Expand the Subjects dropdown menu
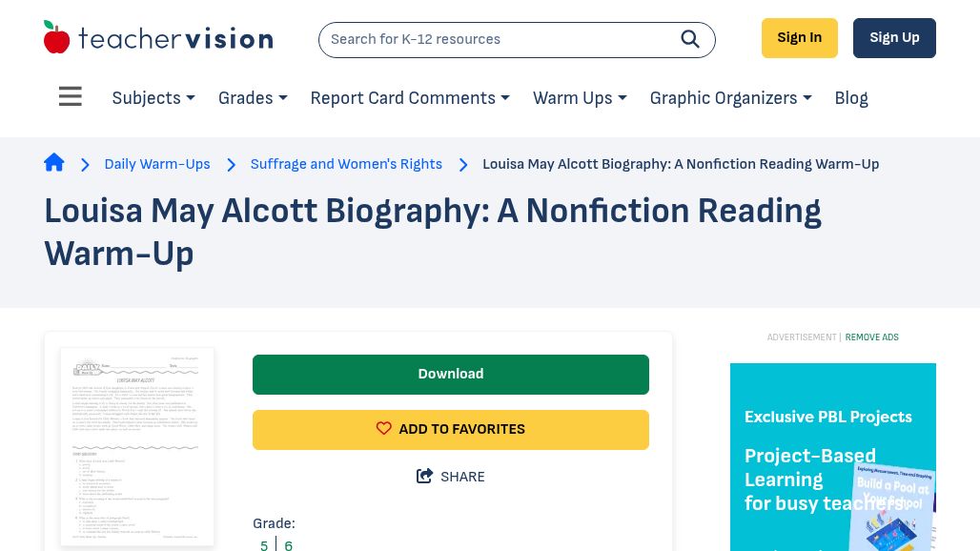Viewport: 980px width, 551px height. tap(153, 98)
